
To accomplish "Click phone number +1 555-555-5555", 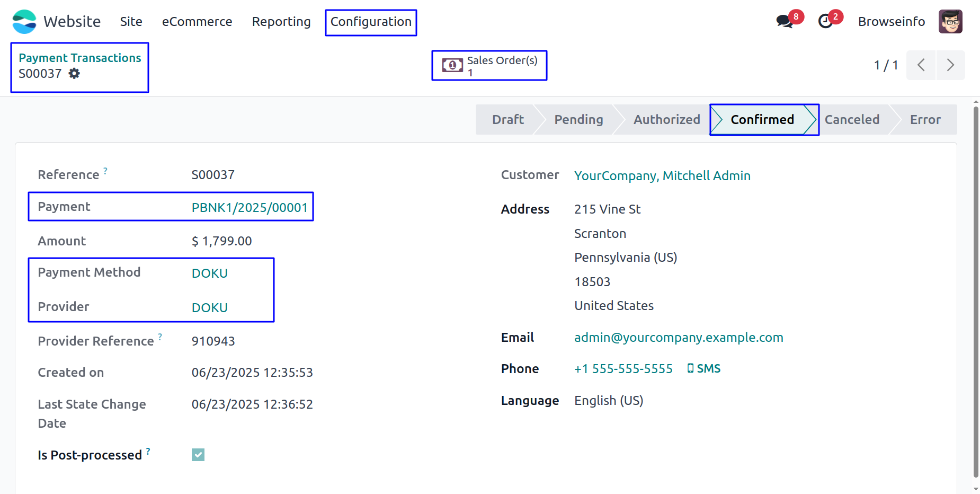I will point(623,369).
